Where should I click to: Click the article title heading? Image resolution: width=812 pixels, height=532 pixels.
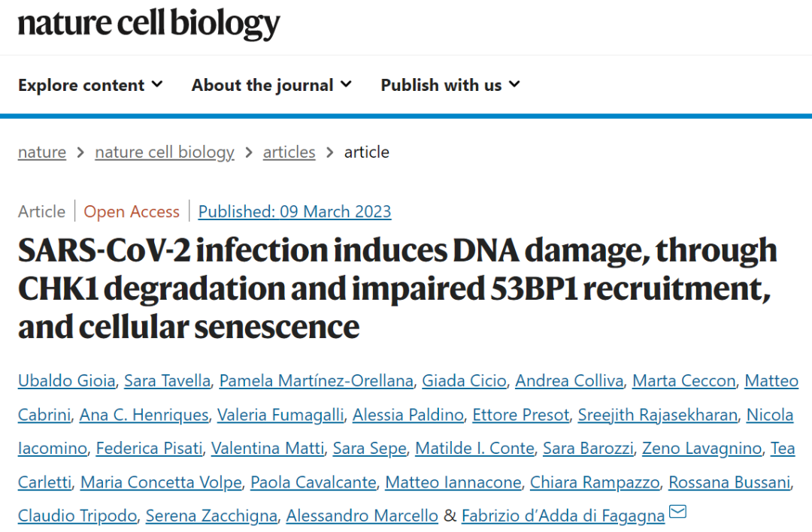point(397,289)
